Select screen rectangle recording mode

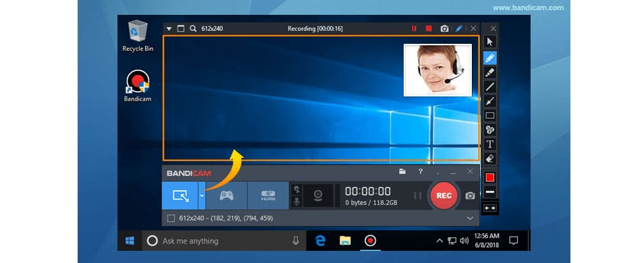coord(180,196)
